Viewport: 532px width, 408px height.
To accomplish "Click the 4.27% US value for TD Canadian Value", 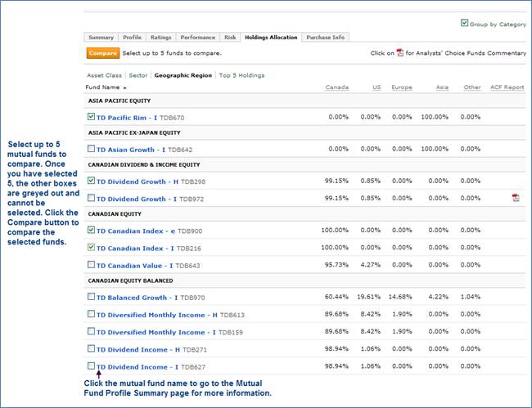I will [371, 265].
